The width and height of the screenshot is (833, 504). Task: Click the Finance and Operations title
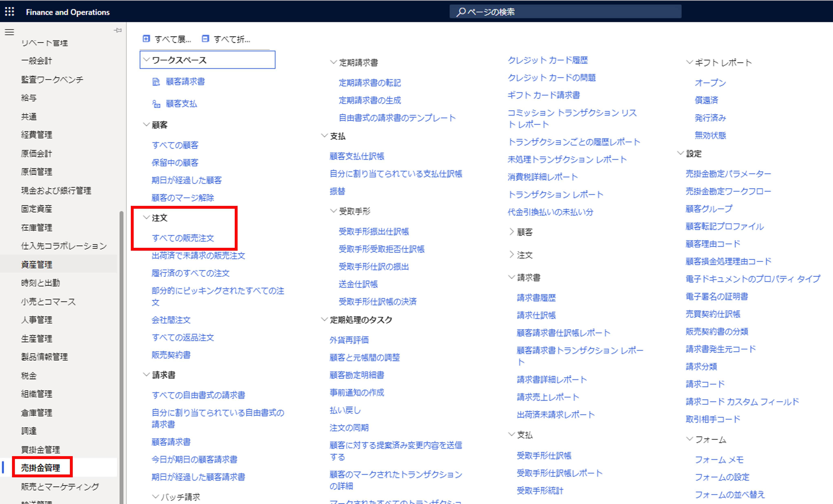(x=68, y=12)
